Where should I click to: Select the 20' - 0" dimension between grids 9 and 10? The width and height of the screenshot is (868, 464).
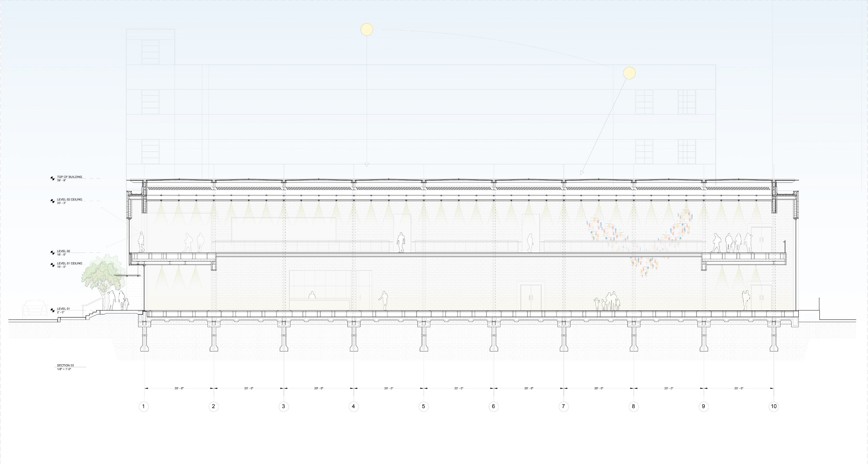click(x=739, y=389)
